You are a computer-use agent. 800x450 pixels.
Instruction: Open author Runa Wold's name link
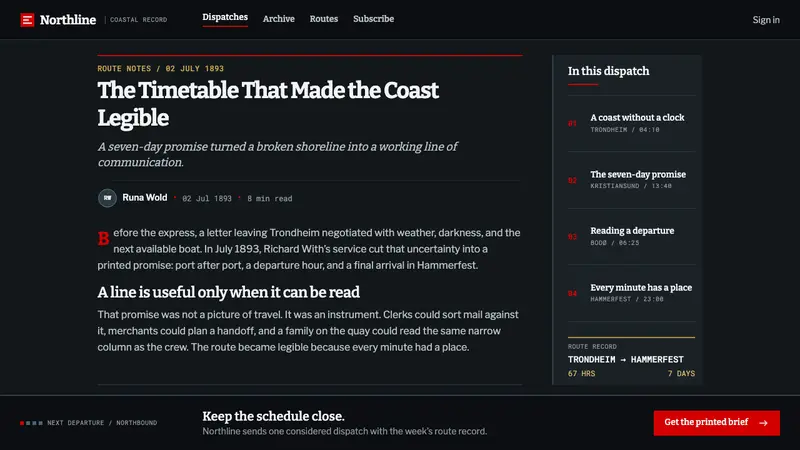tap(144, 197)
